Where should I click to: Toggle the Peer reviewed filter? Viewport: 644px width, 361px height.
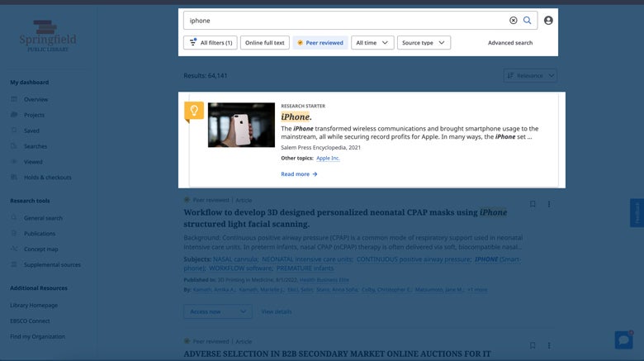[x=320, y=43]
